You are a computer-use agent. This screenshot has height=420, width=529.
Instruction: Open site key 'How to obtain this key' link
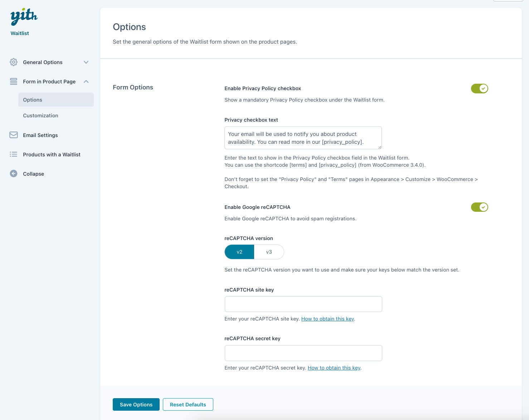point(327,319)
